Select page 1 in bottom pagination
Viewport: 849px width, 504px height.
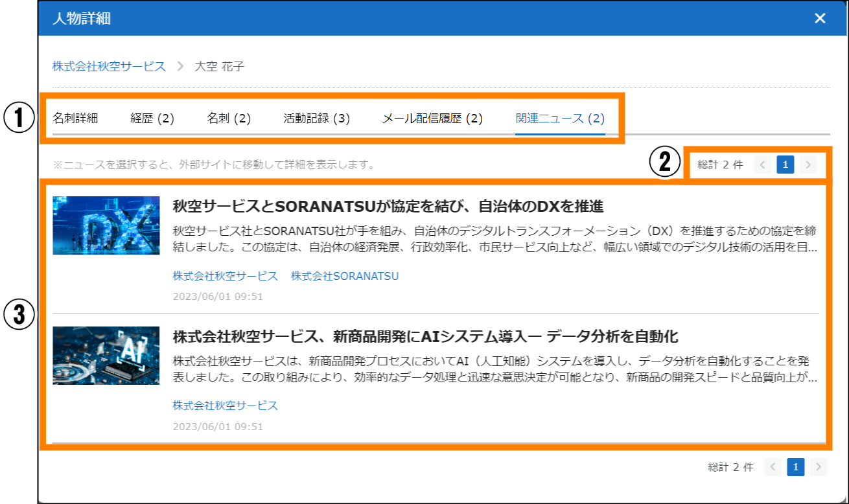click(x=796, y=467)
